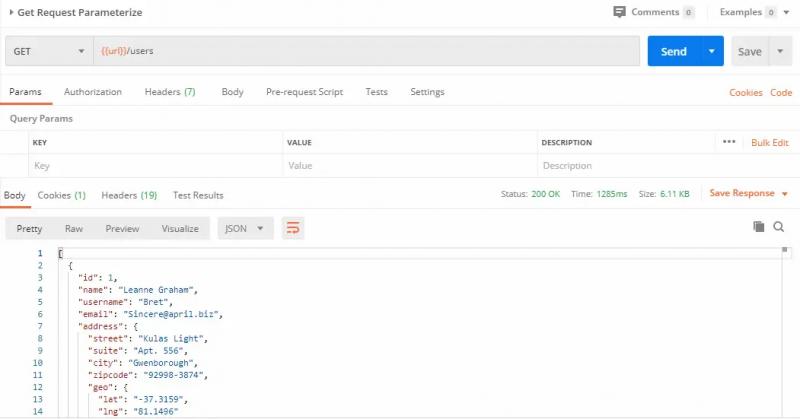Expand the Examples dropdown
This screenshot has width=800, height=419.
(x=786, y=12)
